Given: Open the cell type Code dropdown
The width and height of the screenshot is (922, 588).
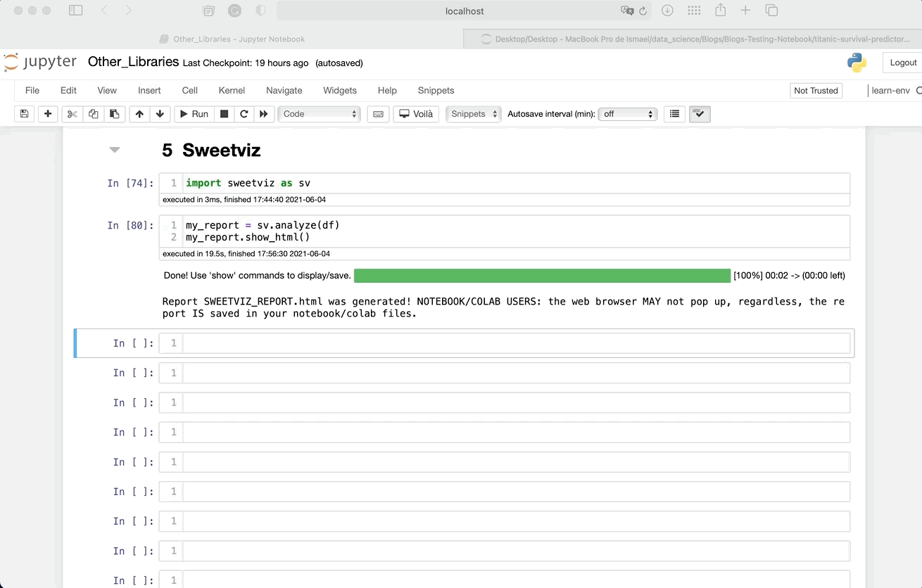Looking at the screenshot, I should click(x=320, y=114).
